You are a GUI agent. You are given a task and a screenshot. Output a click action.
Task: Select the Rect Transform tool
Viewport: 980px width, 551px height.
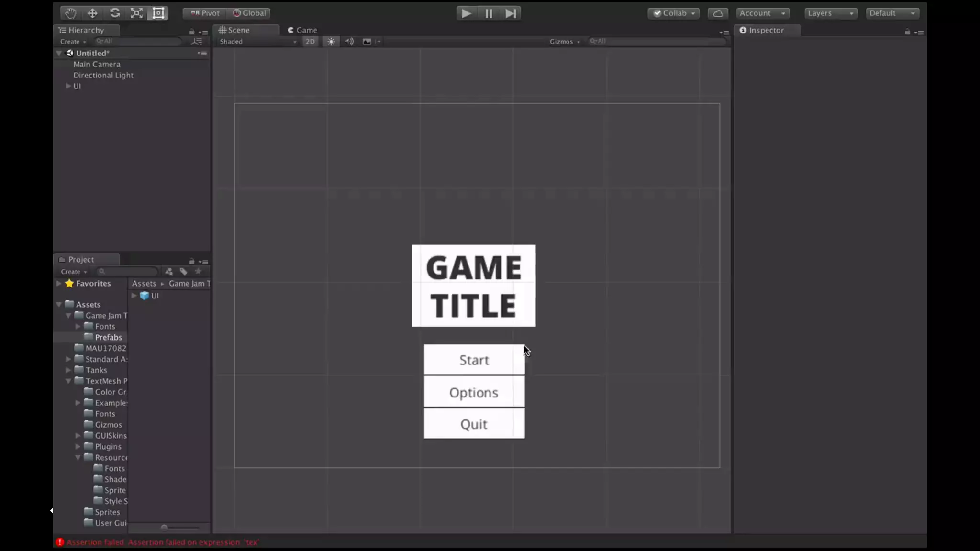[x=158, y=13]
